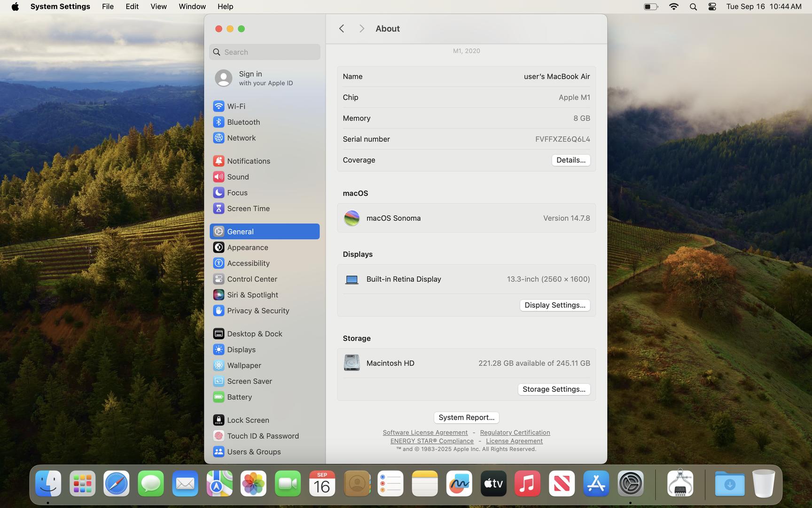Open Accessibility settings
The width and height of the screenshot is (812, 508).
(265, 263)
